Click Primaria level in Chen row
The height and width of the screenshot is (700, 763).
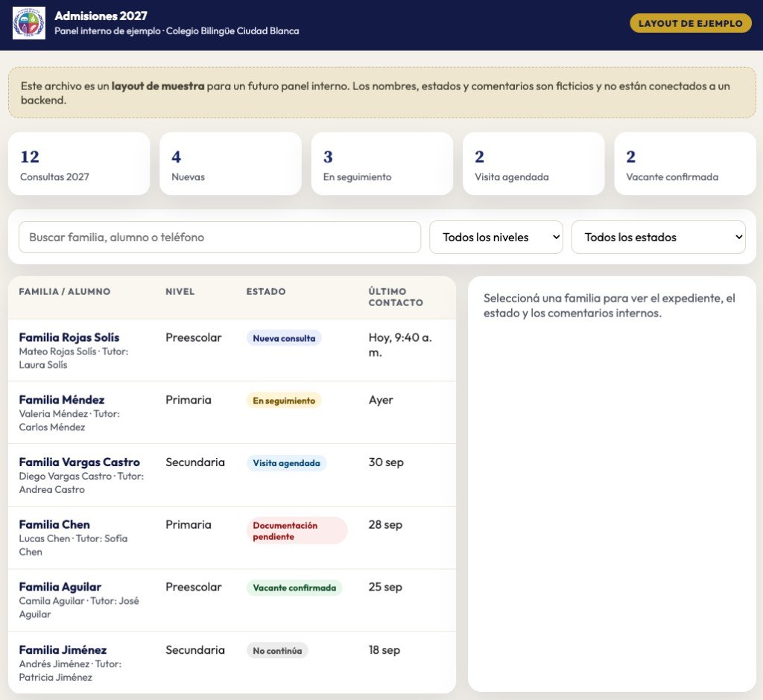pos(189,524)
